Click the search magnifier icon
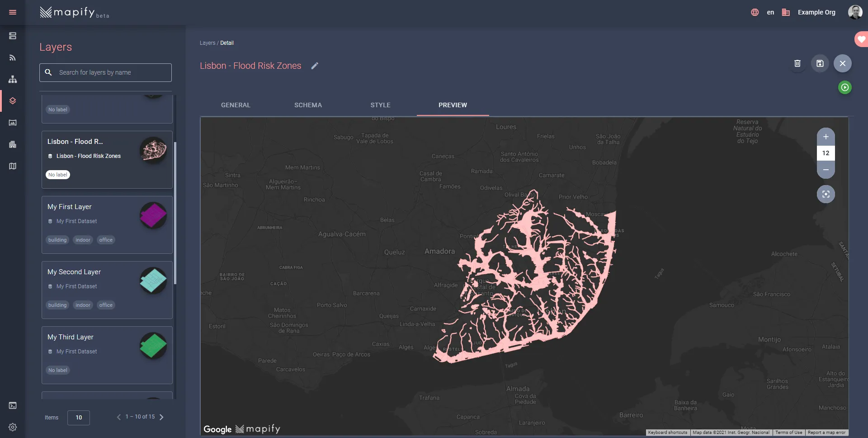This screenshot has width=868, height=438. pyautogui.click(x=48, y=72)
